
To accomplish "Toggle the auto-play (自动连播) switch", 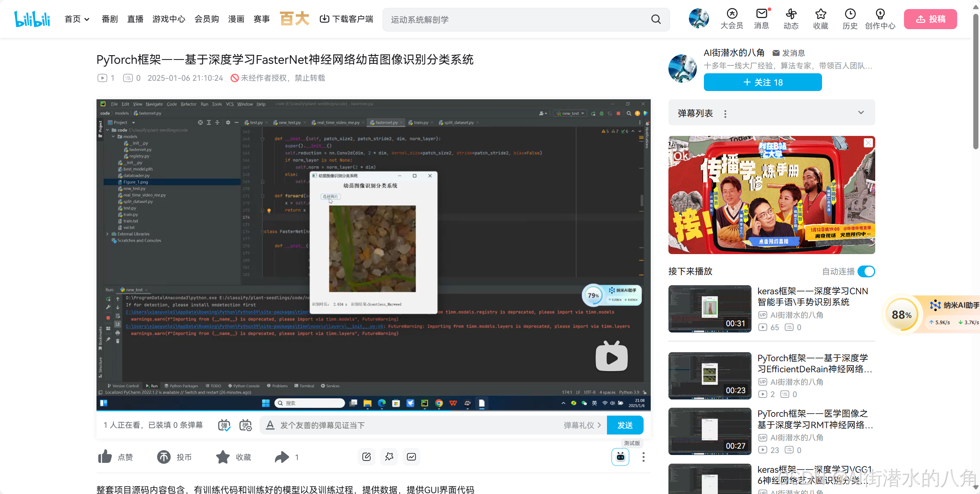I will pos(866,271).
